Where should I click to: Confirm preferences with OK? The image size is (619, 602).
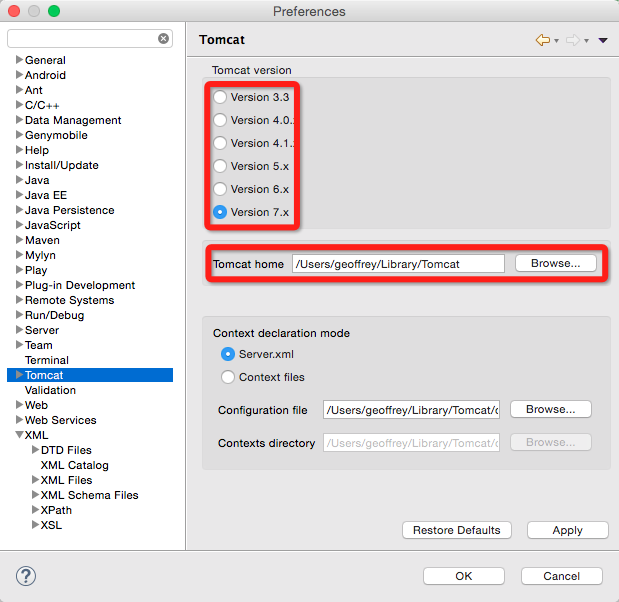pos(464,576)
